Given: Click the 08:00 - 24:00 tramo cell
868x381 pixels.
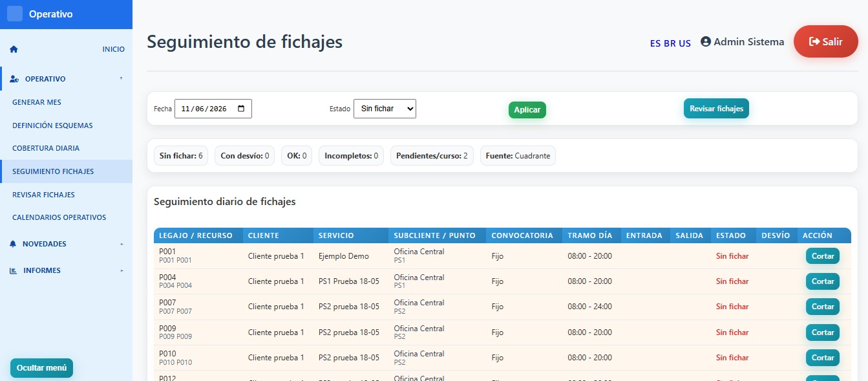Looking at the screenshot, I should 590,307.
